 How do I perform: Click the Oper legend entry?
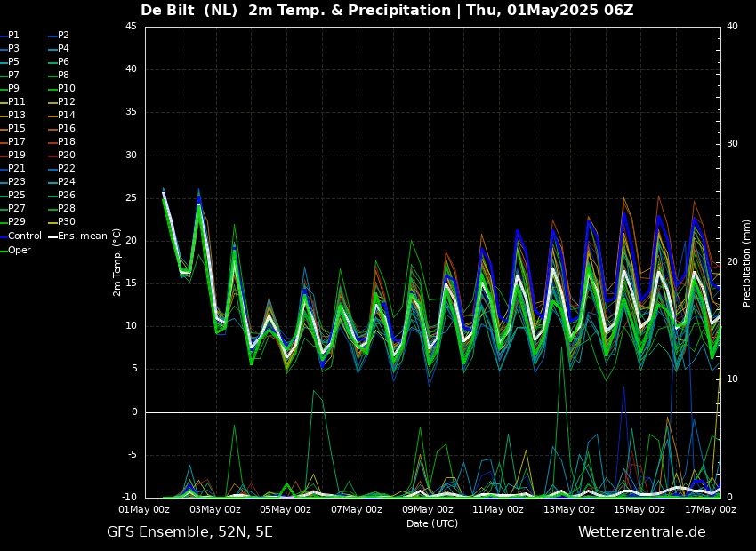tap(19, 251)
